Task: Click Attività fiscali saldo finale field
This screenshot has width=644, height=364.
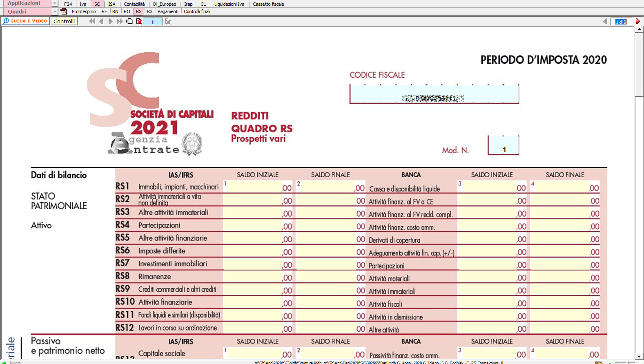Action: [565, 302]
